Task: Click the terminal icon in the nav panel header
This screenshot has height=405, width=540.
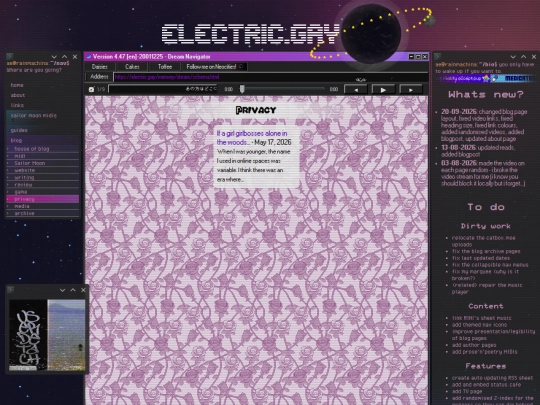Action: [x=10, y=56]
